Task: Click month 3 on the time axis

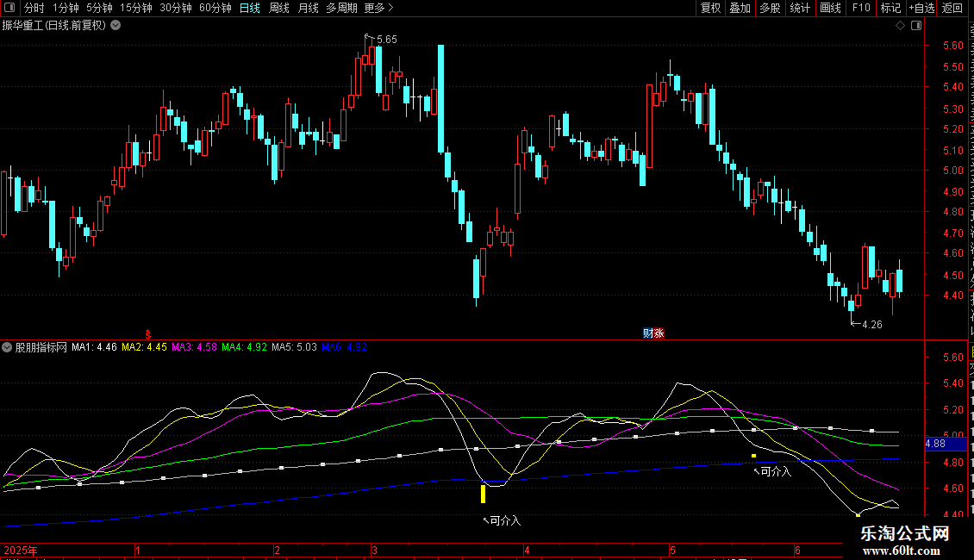Action: pos(375,550)
